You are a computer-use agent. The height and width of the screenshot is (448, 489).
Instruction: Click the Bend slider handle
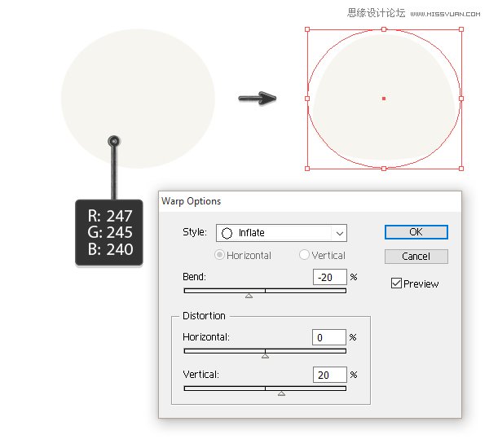tap(249, 295)
